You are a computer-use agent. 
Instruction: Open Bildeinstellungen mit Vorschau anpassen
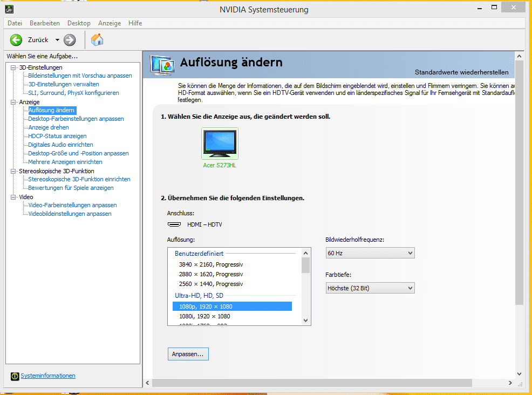(x=80, y=76)
